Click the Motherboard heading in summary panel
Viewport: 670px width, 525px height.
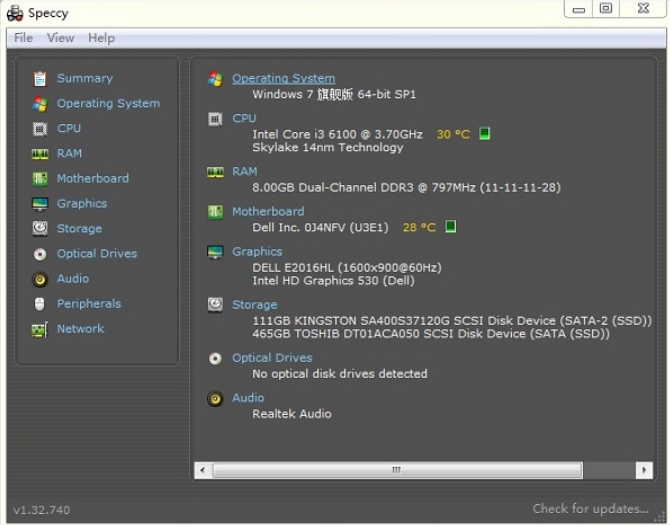point(268,211)
